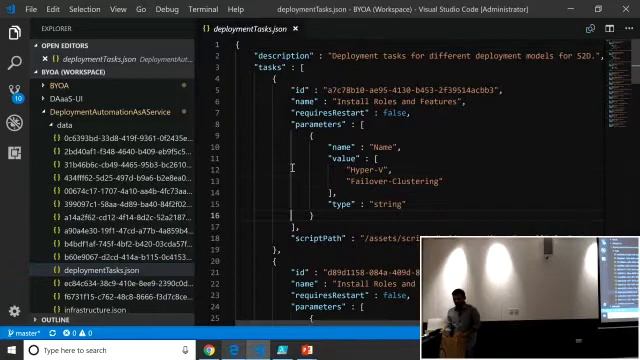Open problems panel via errors count
Screen dimensions: 640x360
pos(69,333)
